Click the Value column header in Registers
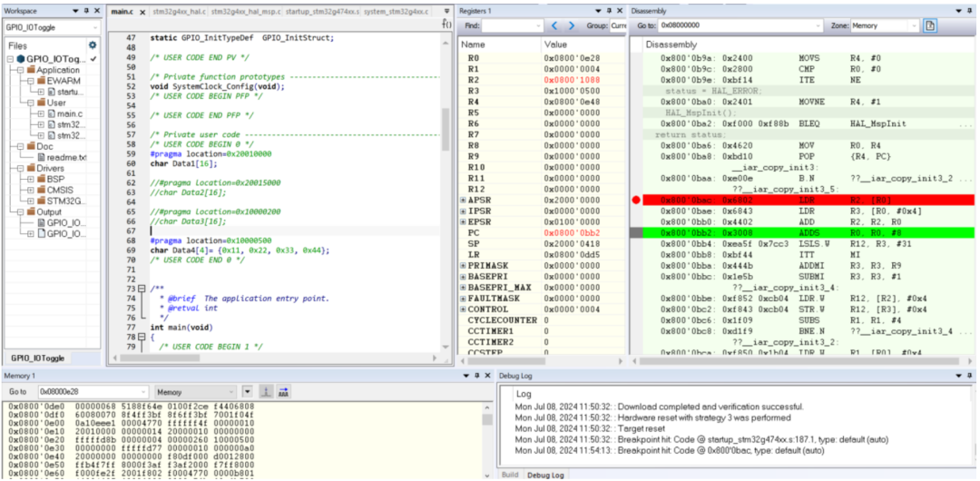Image resolution: width=980 pixels, height=481 pixels. pos(583,45)
